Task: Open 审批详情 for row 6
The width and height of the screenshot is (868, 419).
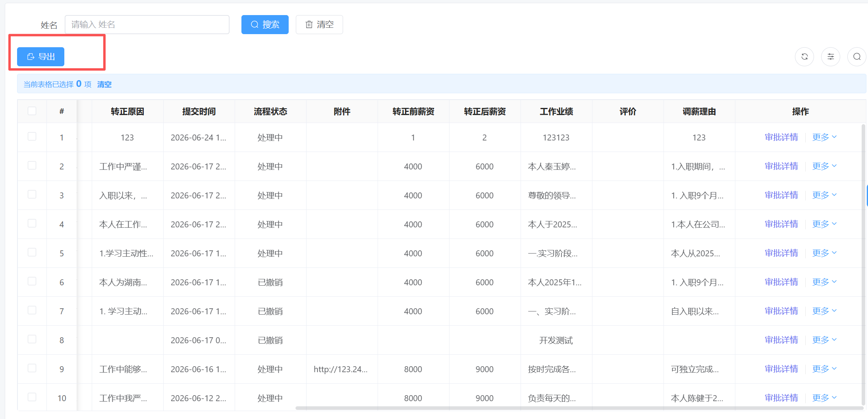Action: click(x=781, y=282)
